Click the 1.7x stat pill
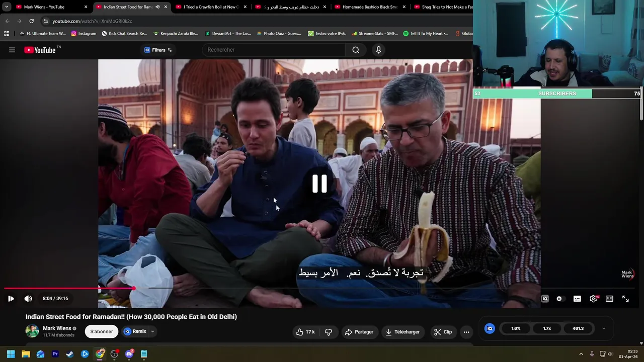Screen dimensions: 644x362 pos(547,328)
